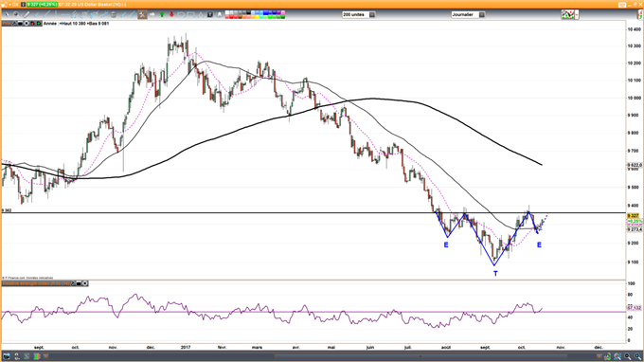Select the pencil drawing tool

[x=27, y=14]
